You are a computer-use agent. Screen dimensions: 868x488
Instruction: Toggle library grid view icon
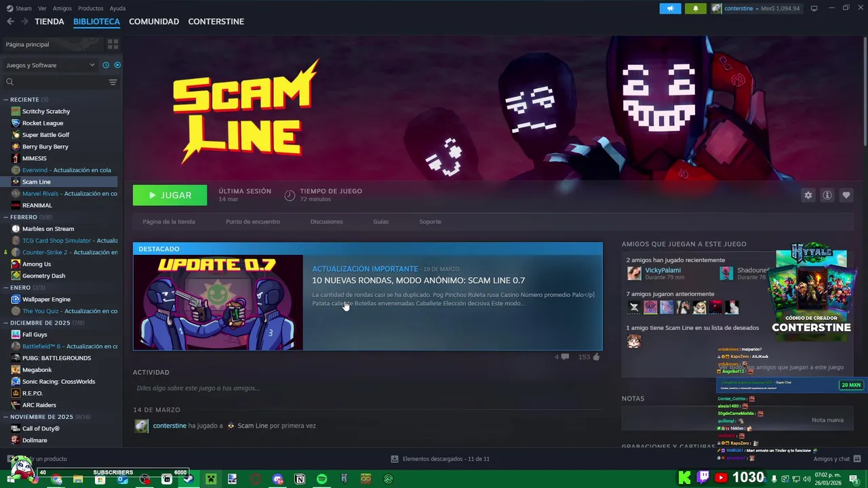(113, 44)
